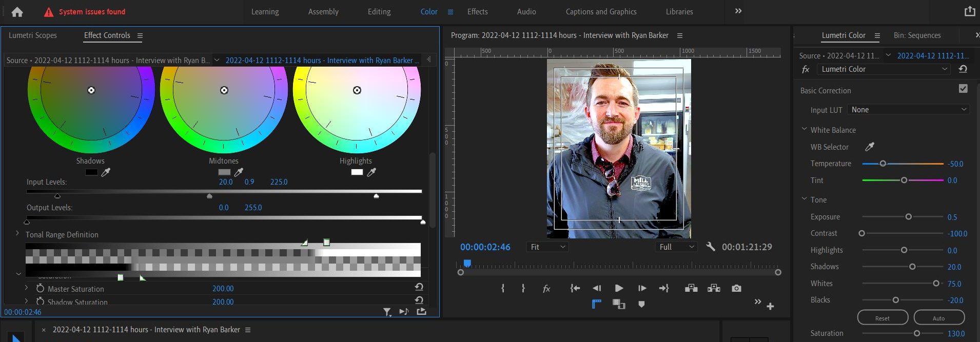The image size is (980, 342).
Task: Add a marker in program monitor
Action: (x=641, y=305)
